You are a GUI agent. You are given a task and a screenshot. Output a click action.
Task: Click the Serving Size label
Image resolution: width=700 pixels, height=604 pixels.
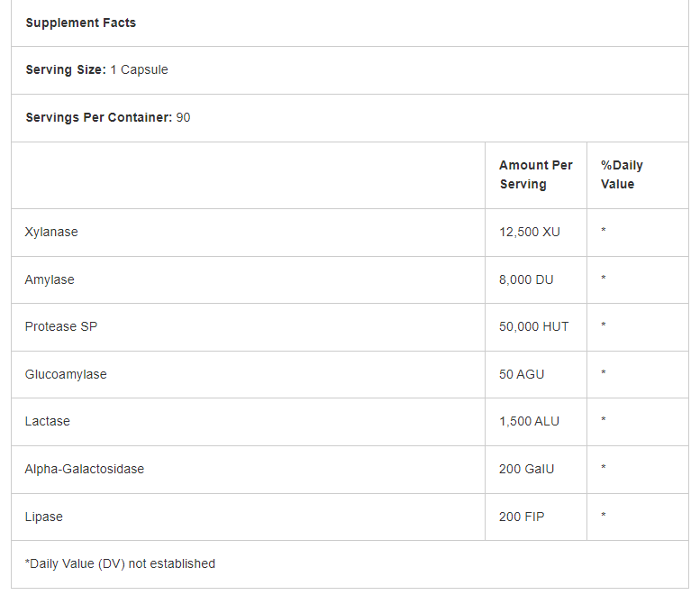66,69
